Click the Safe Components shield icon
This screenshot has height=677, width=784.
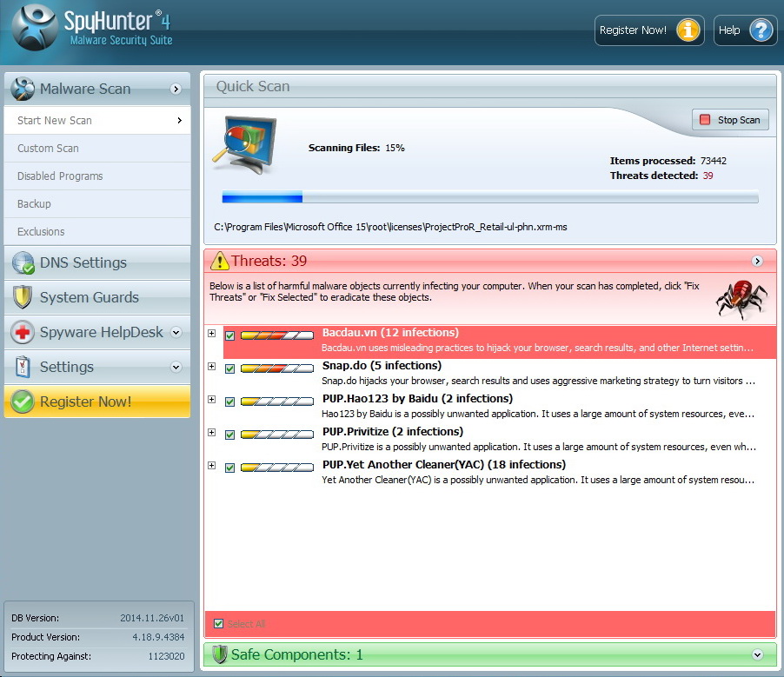tap(220, 654)
